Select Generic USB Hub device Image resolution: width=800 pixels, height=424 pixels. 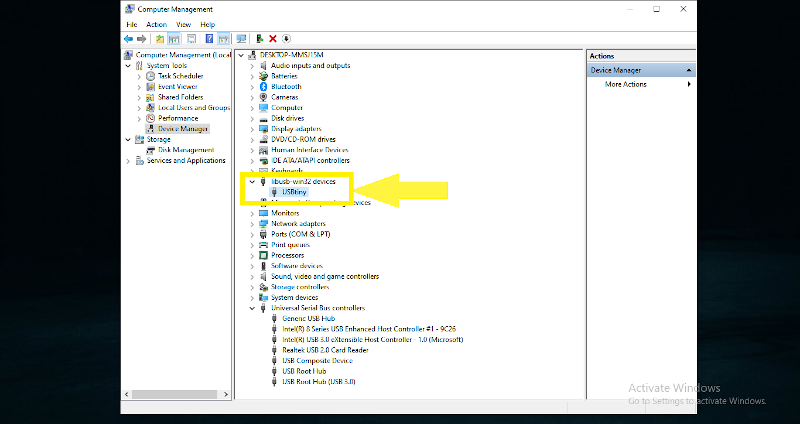coord(308,318)
